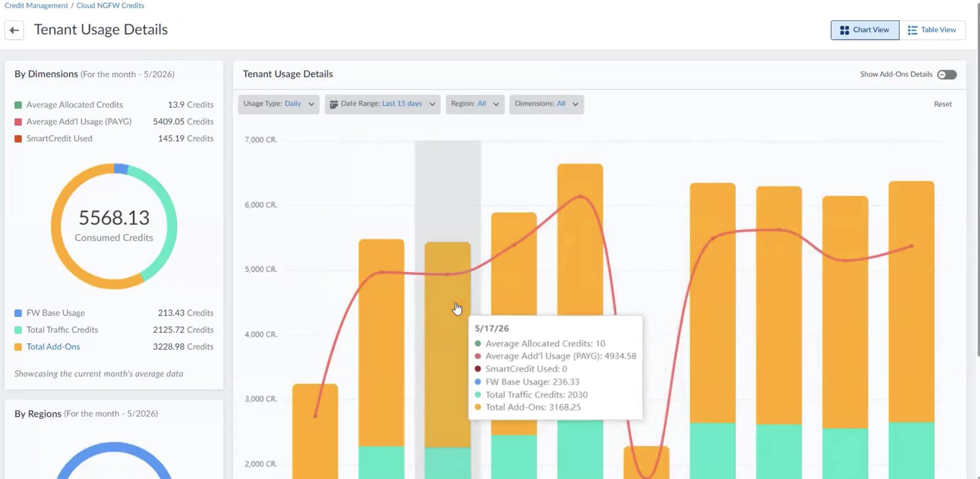The height and width of the screenshot is (479, 980).
Task: Click the back arrow icon
Action: click(x=14, y=30)
